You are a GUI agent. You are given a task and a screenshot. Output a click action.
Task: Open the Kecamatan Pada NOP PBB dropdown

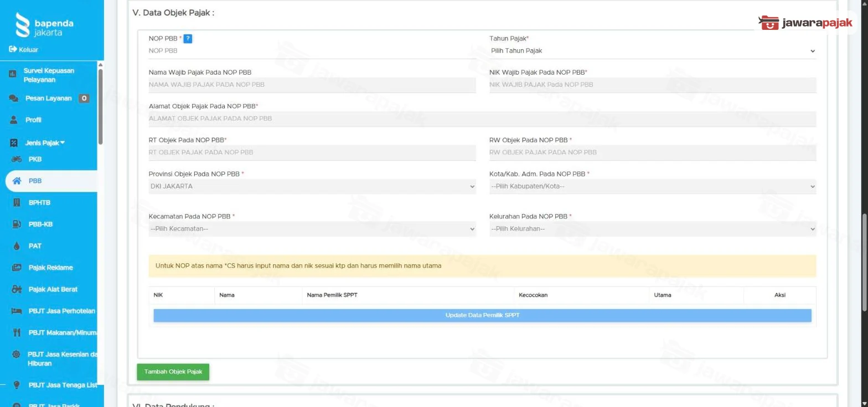coord(312,229)
